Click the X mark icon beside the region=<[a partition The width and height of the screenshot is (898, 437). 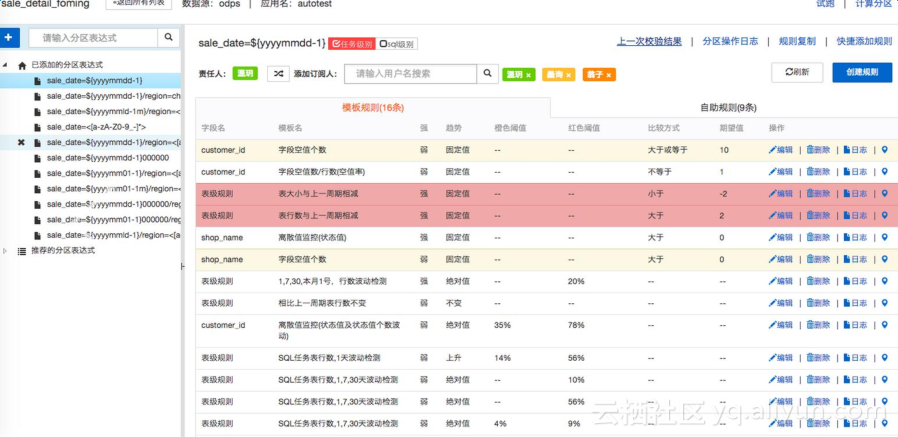pos(21,142)
